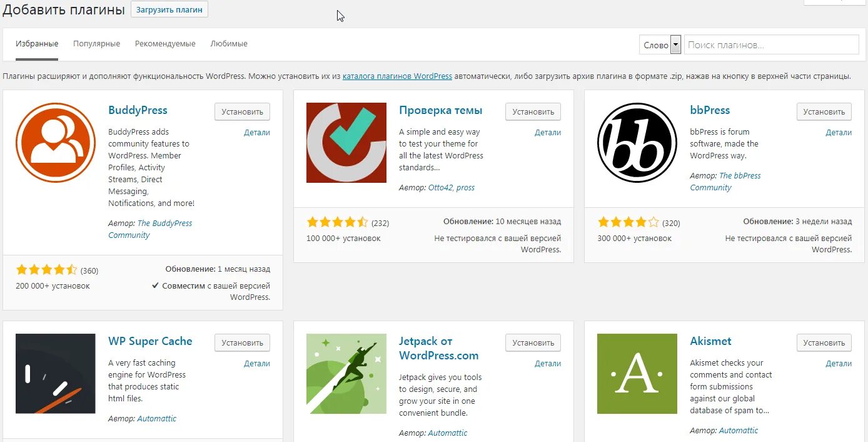Image resolution: width=868 pixels, height=442 pixels.
Task: Click the Akismet plugin logo
Action: pyautogui.click(x=637, y=374)
